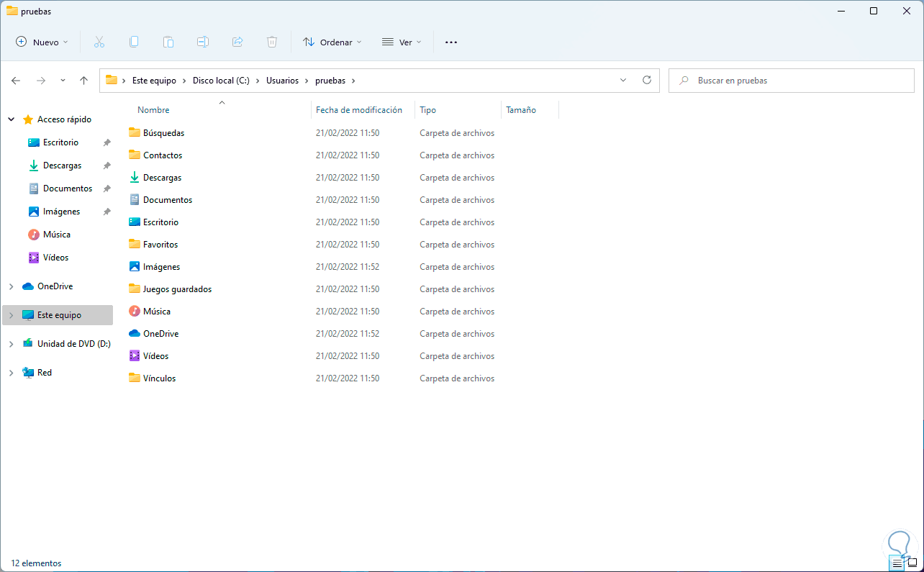Viewport: 924px width, 572px height.
Task: Click the OneDrive cloud icon in file list
Action: (x=134, y=333)
